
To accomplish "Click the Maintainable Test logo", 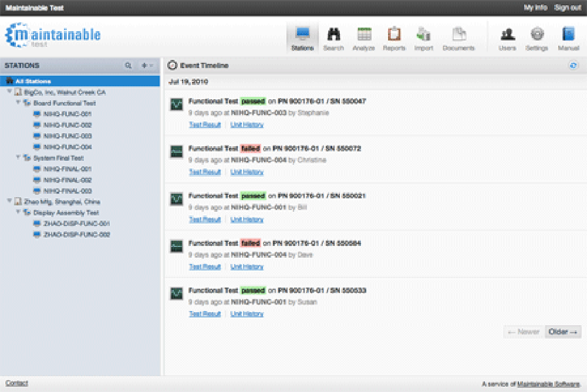I will (53, 35).
